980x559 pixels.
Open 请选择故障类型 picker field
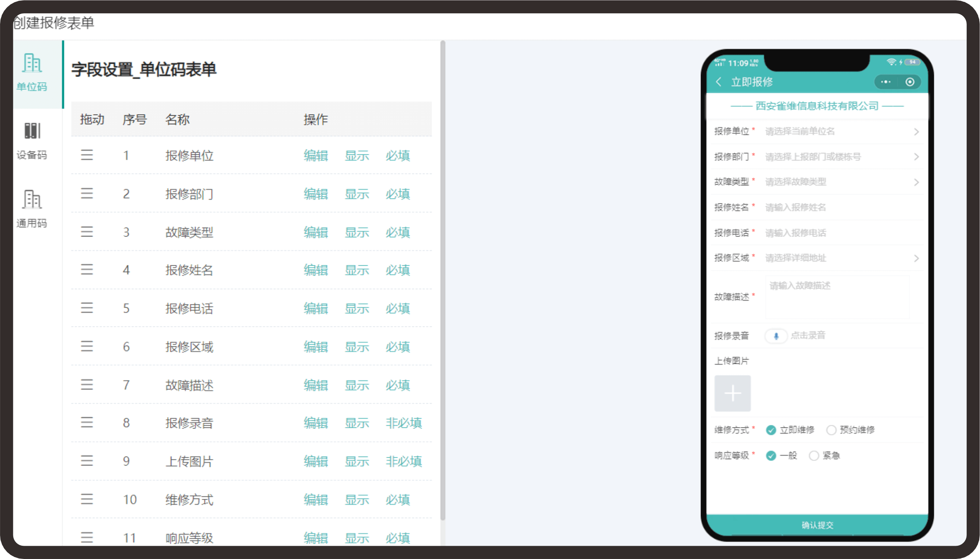click(796, 182)
